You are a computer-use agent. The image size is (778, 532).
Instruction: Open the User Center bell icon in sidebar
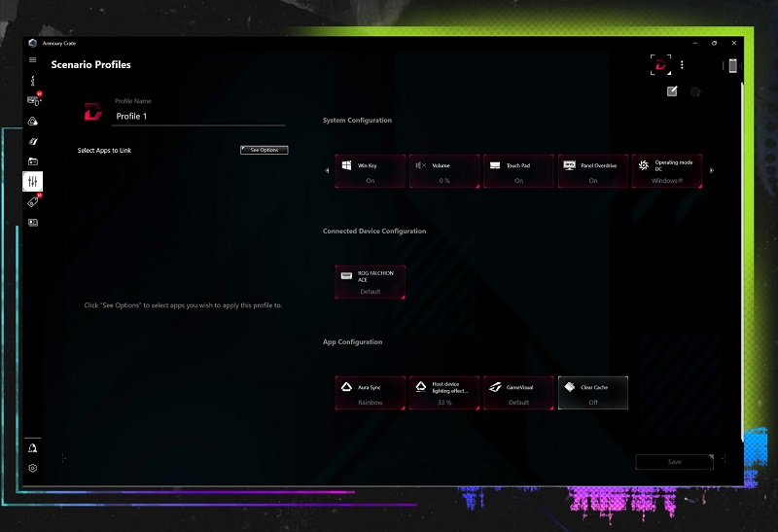pos(33,448)
